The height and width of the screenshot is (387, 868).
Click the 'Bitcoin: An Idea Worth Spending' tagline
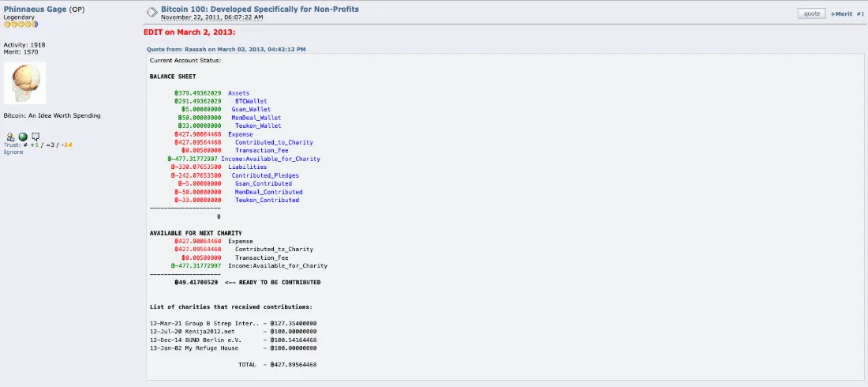pyautogui.click(x=52, y=115)
